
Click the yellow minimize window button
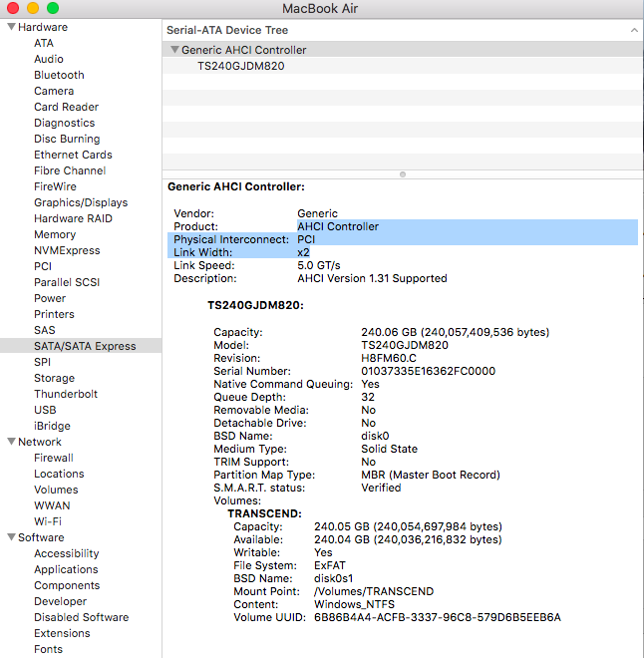click(32, 8)
